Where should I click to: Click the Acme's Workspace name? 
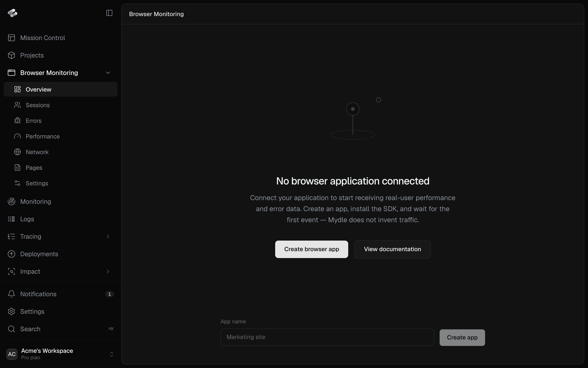47,351
